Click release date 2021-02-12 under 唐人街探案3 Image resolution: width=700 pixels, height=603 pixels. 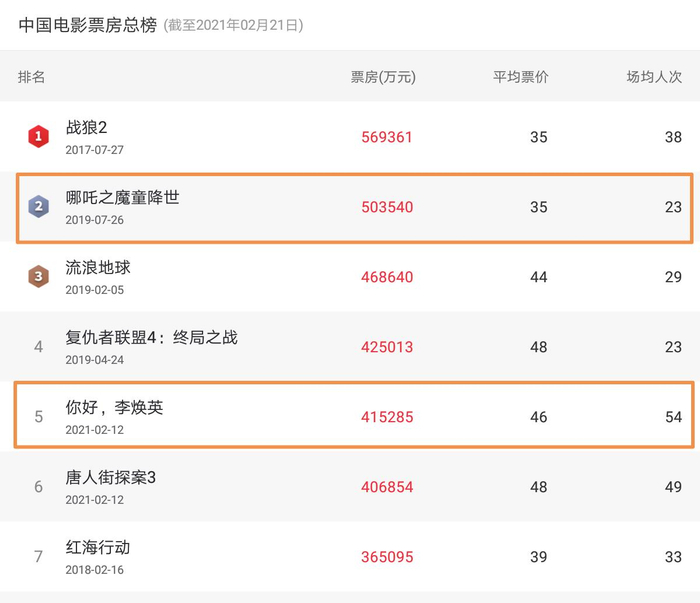click(95, 500)
